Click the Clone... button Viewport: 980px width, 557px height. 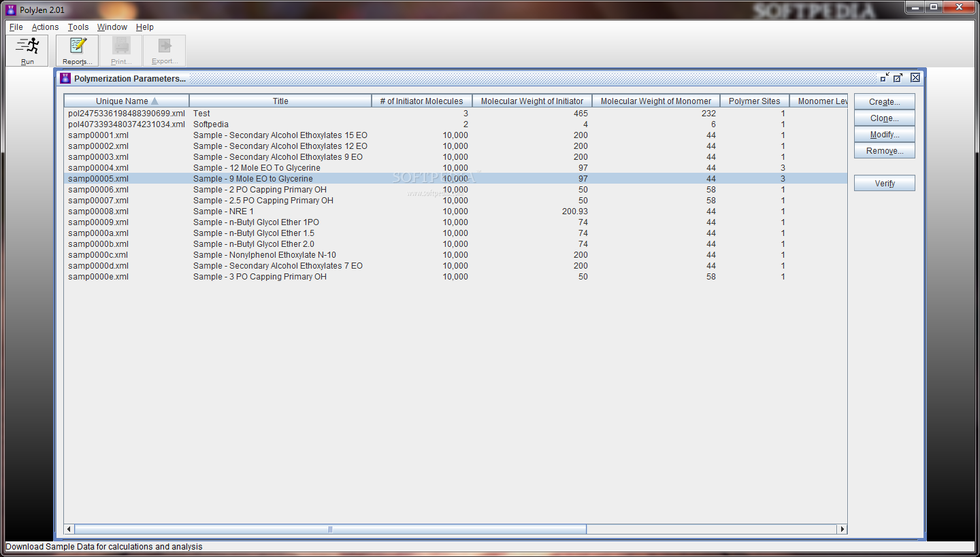(885, 118)
